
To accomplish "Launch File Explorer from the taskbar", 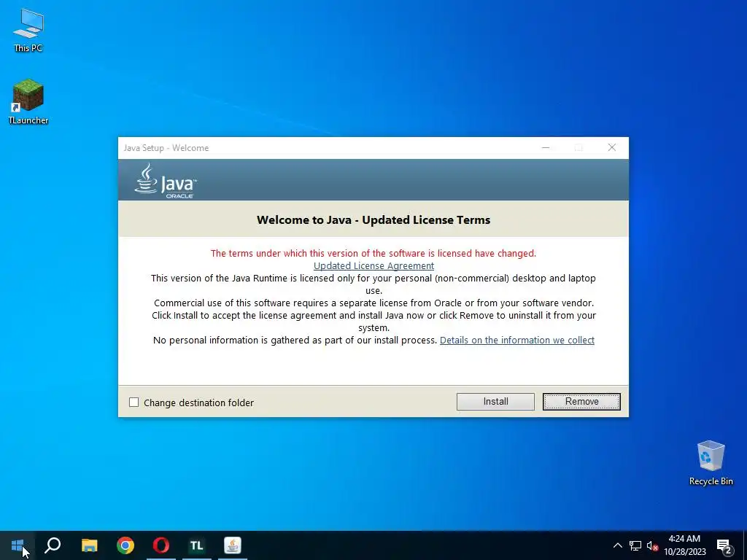I will [89, 545].
